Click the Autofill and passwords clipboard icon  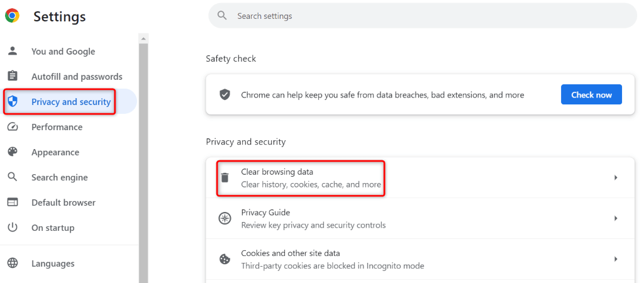point(12,77)
